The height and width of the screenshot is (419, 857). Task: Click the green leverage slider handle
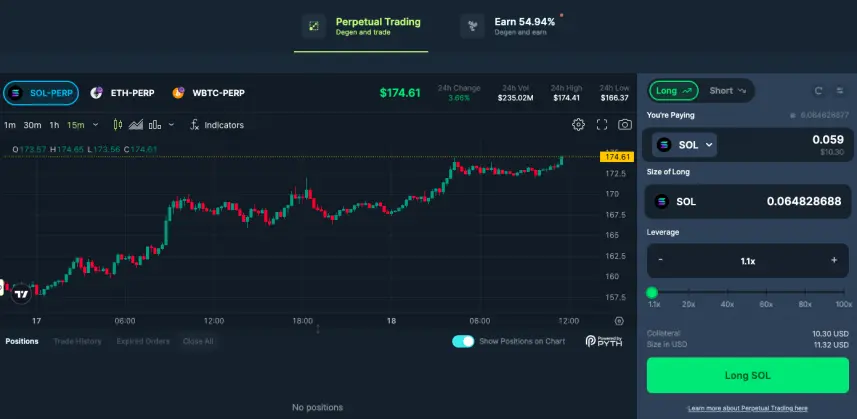[651, 292]
